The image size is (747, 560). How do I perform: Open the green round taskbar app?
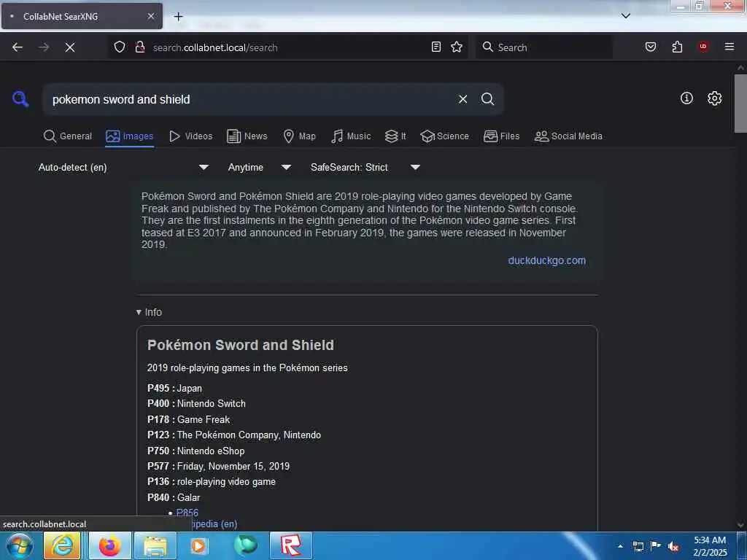245,545
